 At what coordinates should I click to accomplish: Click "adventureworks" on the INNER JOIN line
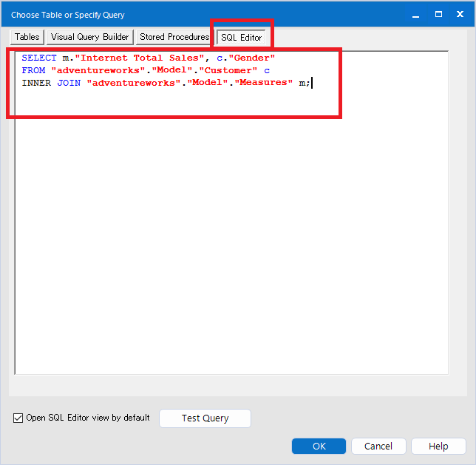point(134,83)
